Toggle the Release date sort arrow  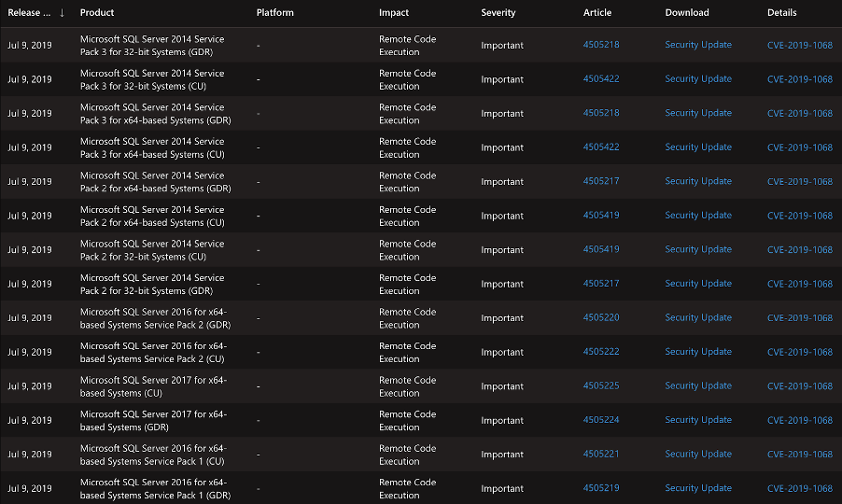coord(62,13)
